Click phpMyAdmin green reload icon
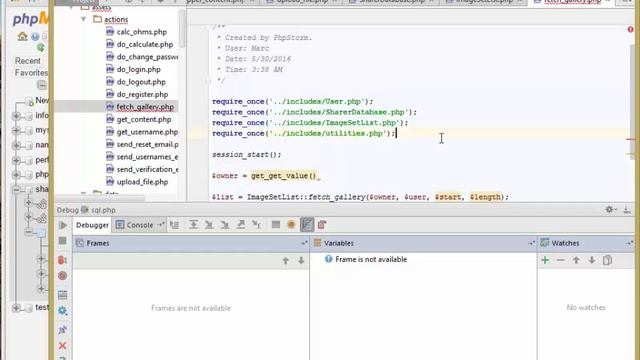640x360 pixels. pos(40,47)
